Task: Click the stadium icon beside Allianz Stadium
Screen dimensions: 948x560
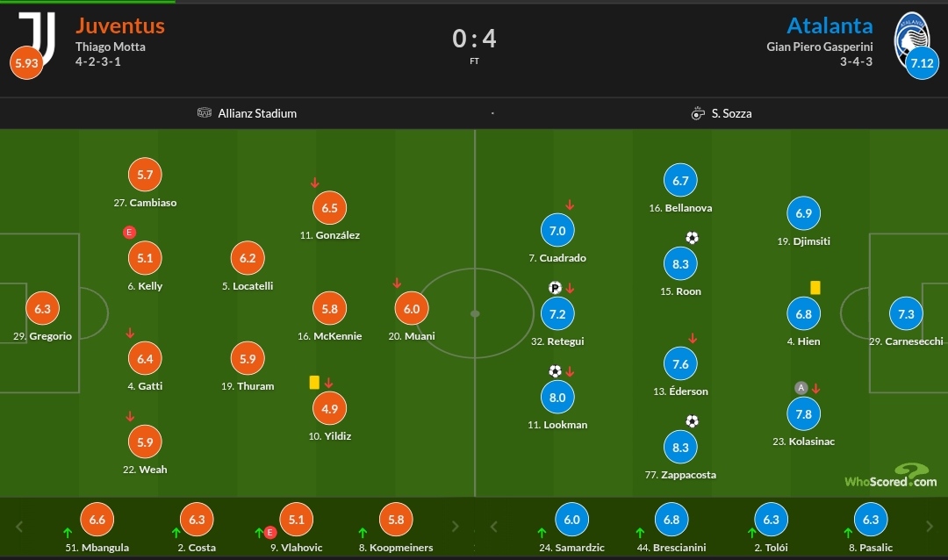Action: 205,112
